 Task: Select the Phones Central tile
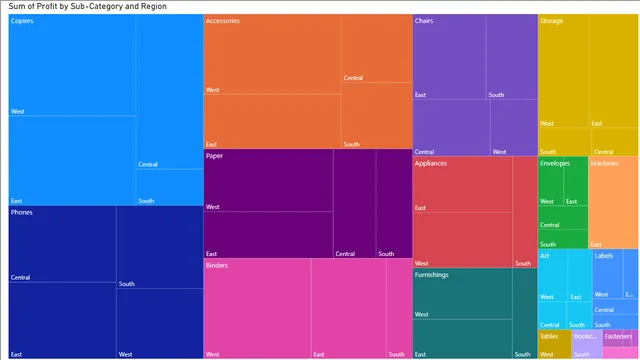[x=62, y=244]
